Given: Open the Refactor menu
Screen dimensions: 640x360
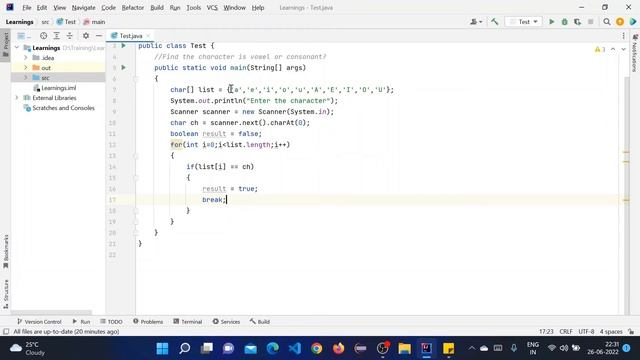Looking at the screenshot, I should click(x=133, y=7).
